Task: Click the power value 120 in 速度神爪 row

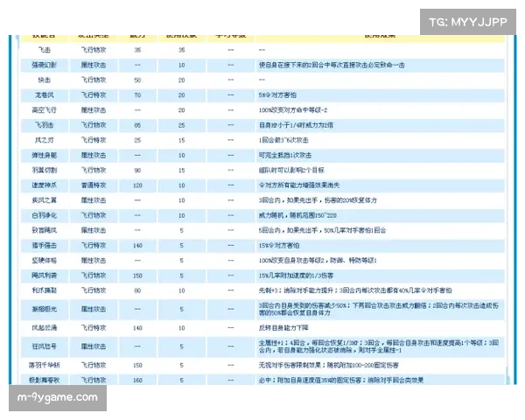Action: click(x=137, y=185)
